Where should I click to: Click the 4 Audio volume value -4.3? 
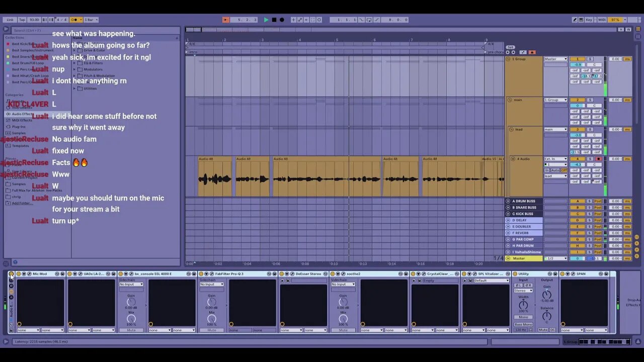tap(578, 164)
